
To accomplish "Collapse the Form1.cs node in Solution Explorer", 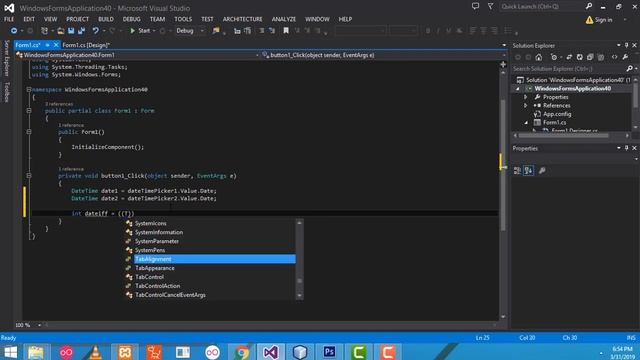I will tap(526, 122).
